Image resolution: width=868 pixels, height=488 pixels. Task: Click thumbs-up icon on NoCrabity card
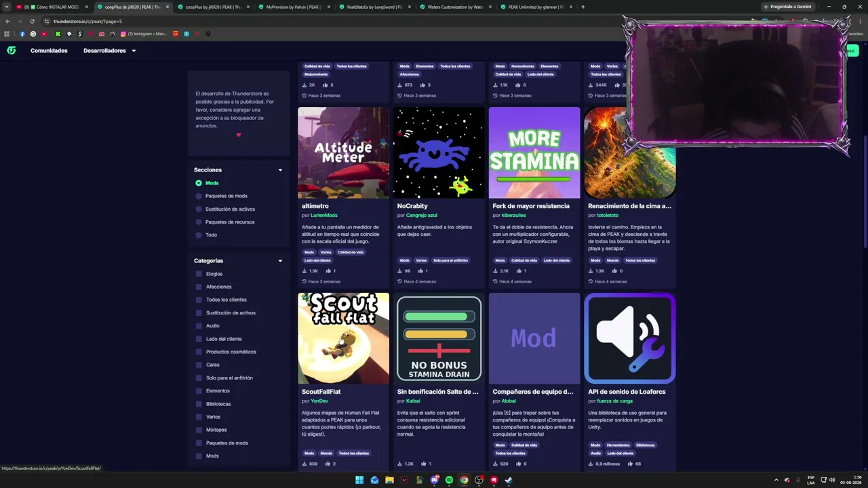420,271
